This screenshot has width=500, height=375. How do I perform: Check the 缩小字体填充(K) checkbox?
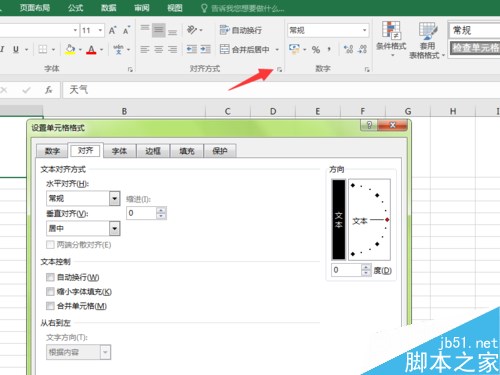[x=50, y=292]
